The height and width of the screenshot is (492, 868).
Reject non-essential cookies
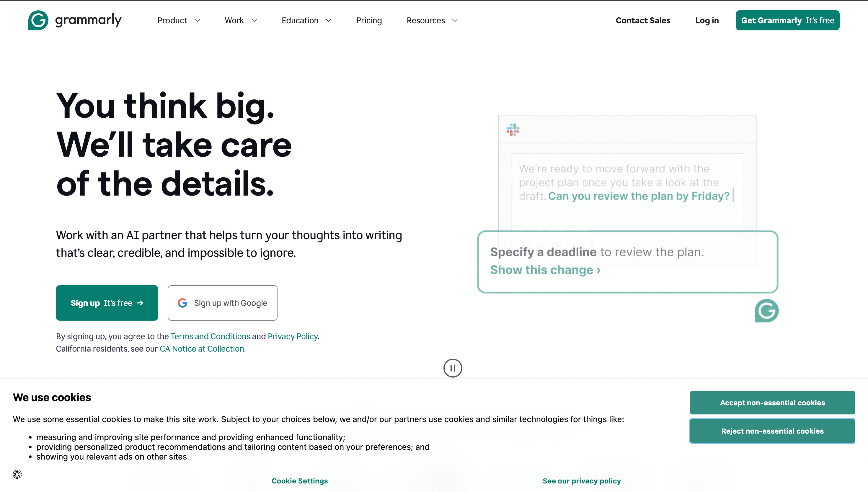(772, 431)
